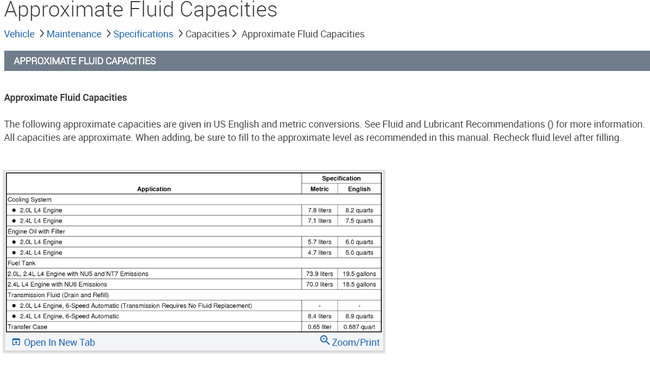The image size is (650, 365).
Task: Click the open-in-new-tab window icon
Action: pyautogui.click(x=16, y=342)
